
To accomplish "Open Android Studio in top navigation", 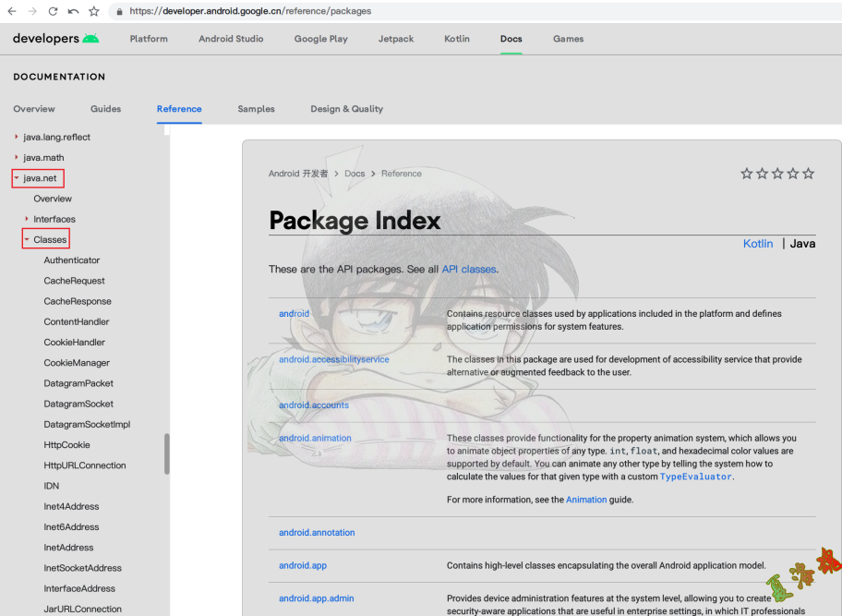I will pyautogui.click(x=231, y=39).
